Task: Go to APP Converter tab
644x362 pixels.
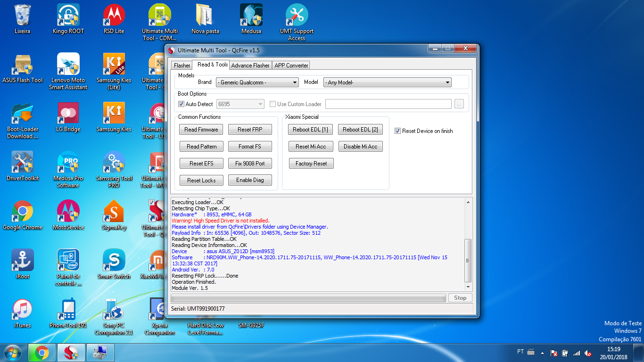Action: point(291,66)
